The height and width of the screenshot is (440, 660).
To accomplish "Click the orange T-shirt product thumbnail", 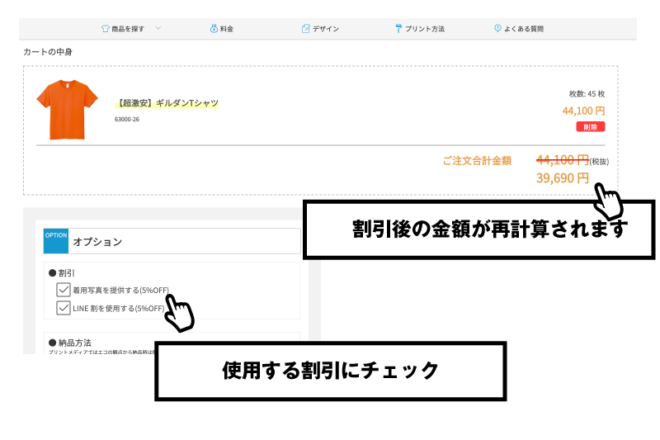I will (68, 108).
